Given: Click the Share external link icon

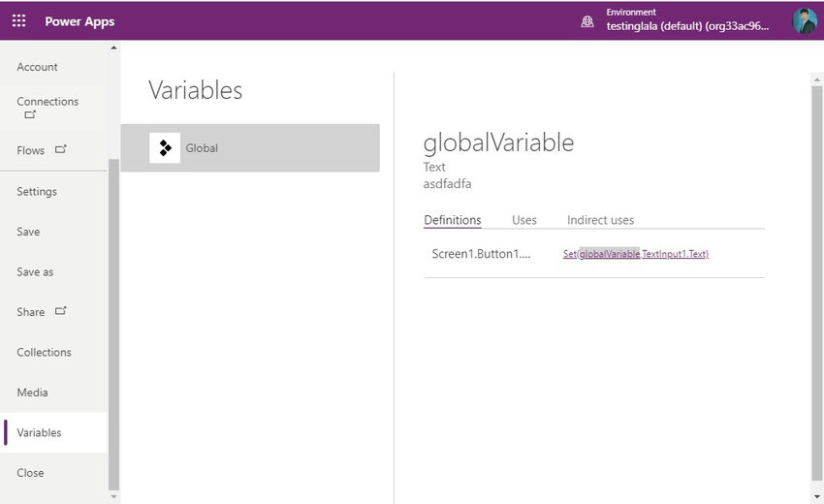Looking at the screenshot, I should (61, 310).
